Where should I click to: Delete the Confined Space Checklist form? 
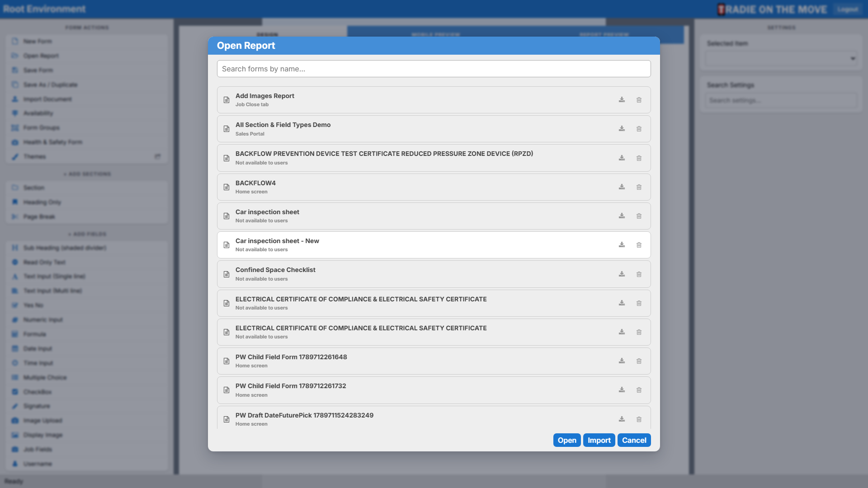click(x=639, y=274)
